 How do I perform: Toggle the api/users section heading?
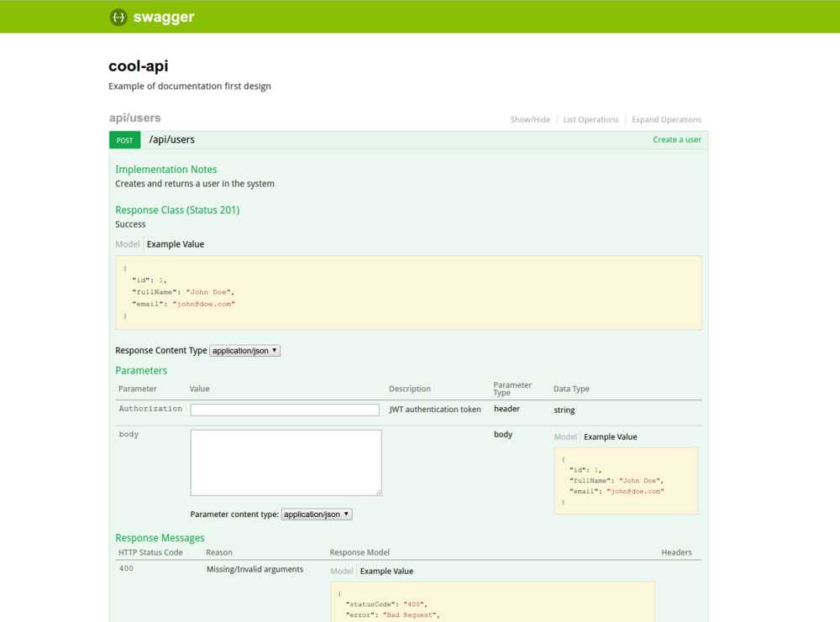pos(135,118)
